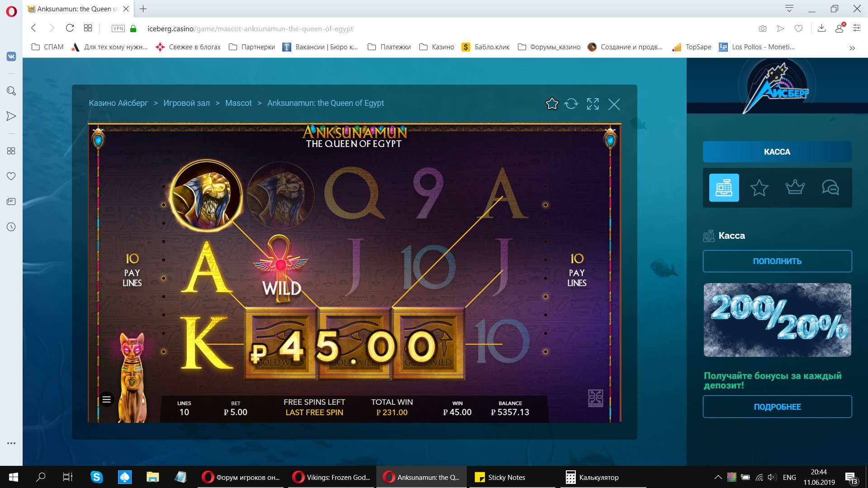The width and height of the screenshot is (868, 488).
Task: Click the Айсберг casino logo
Action: (x=776, y=87)
